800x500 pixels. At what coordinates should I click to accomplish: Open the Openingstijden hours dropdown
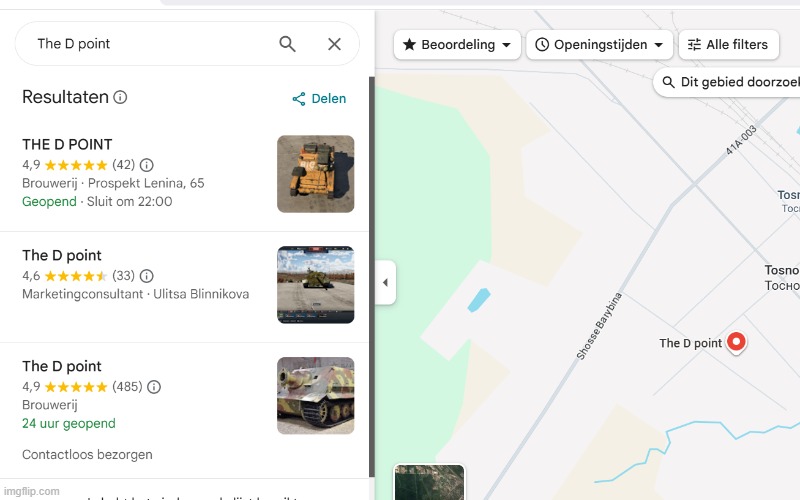tap(599, 45)
